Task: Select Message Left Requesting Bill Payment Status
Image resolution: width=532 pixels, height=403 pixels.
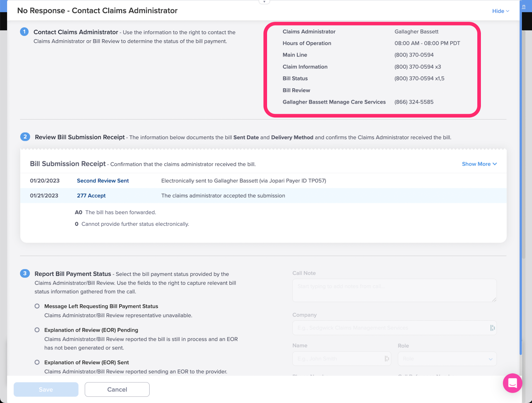Action: point(37,306)
